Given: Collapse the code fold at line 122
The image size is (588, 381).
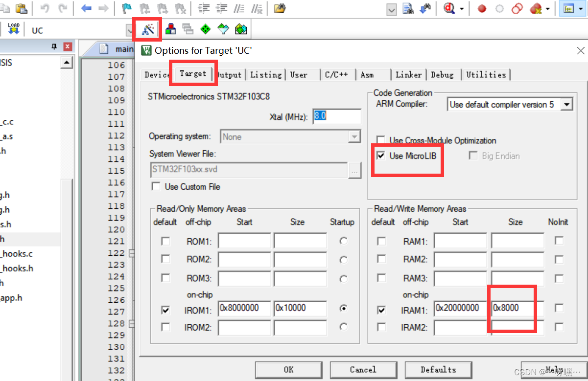Looking at the screenshot, I should tap(131, 253).
